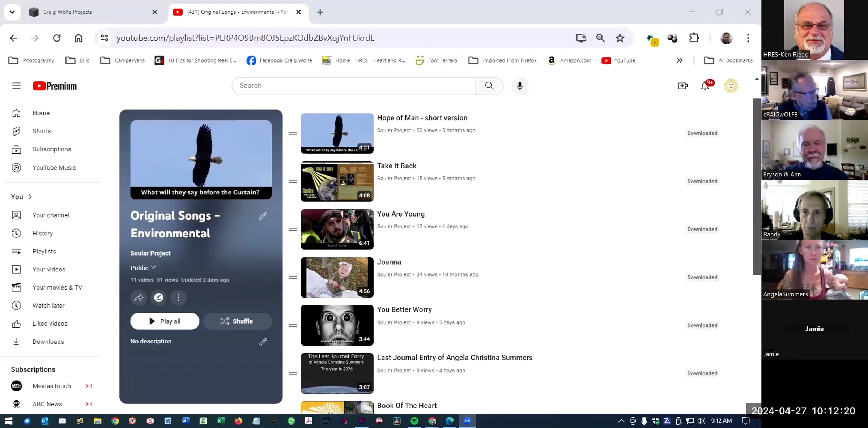The image size is (868, 428).
Task: Click the Create video icon
Action: pos(683,86)
